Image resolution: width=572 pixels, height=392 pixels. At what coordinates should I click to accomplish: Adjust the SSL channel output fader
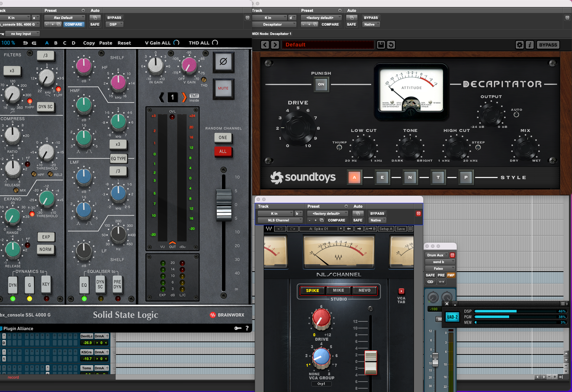click(224, 205)
